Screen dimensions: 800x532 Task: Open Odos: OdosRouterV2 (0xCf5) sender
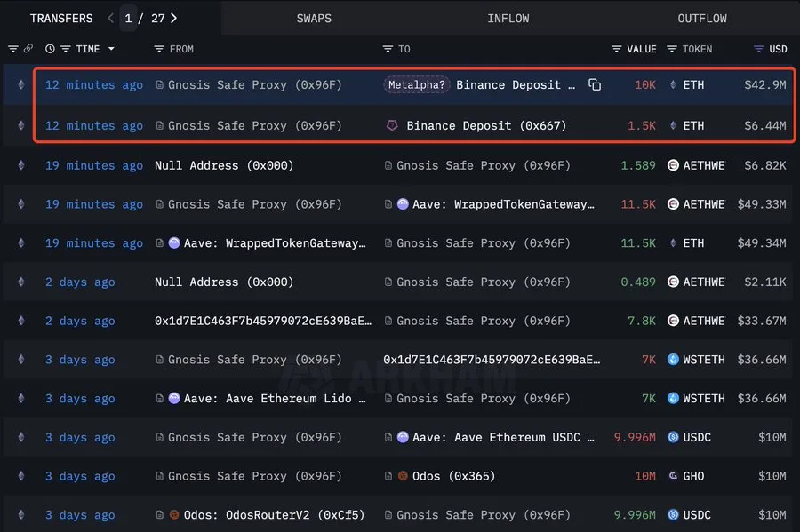pos(274,514)
